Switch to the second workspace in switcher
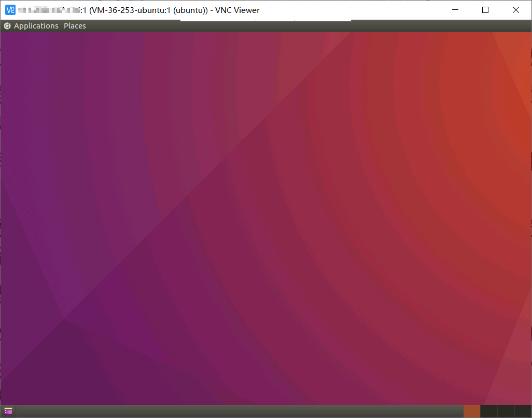Screen dimensions: 532x418 488,411
